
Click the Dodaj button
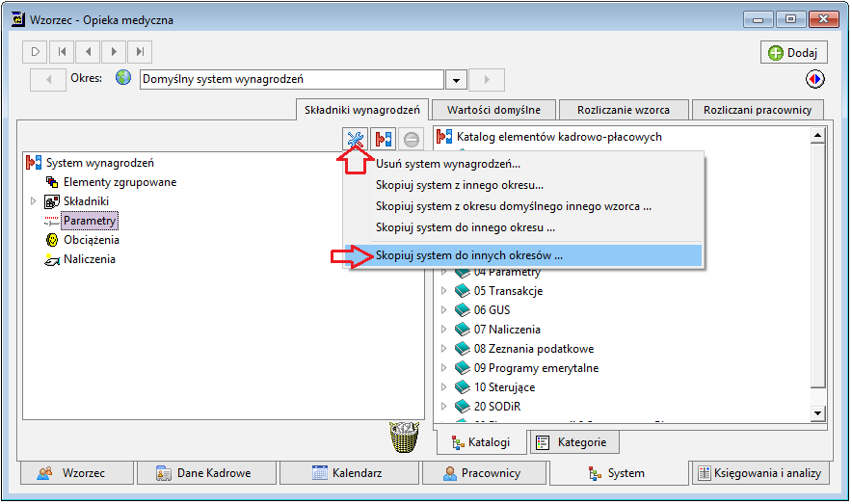[x=794, y=53]
